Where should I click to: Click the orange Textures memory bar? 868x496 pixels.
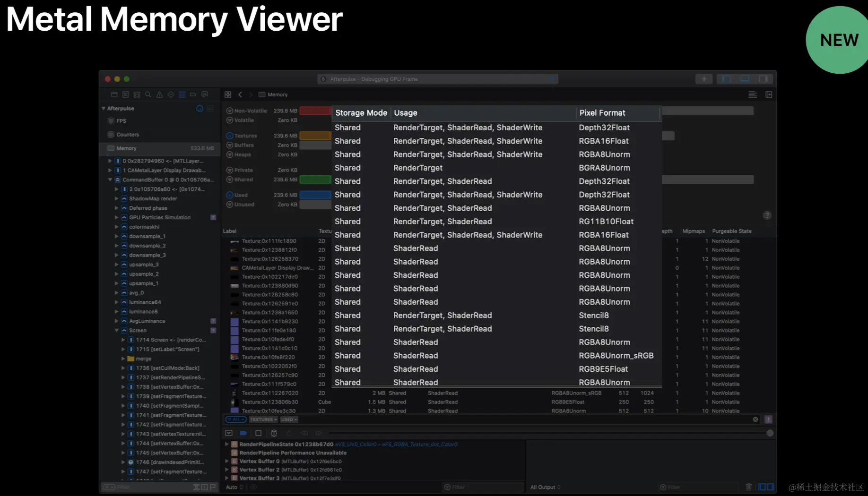[315, 136]
